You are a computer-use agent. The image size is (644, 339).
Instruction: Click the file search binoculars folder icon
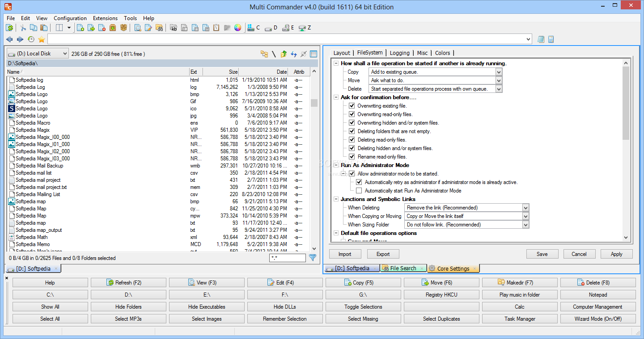point(159,28)
